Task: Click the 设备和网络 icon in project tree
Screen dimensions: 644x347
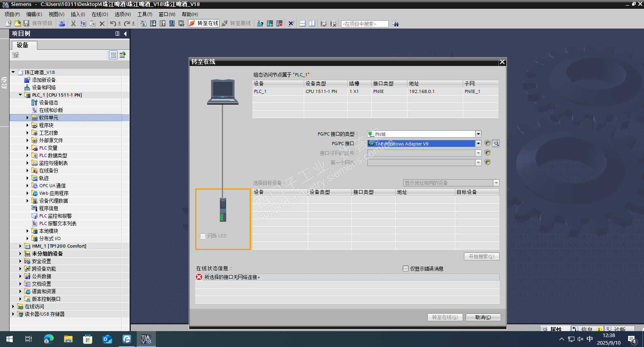Action: [27, 87]
